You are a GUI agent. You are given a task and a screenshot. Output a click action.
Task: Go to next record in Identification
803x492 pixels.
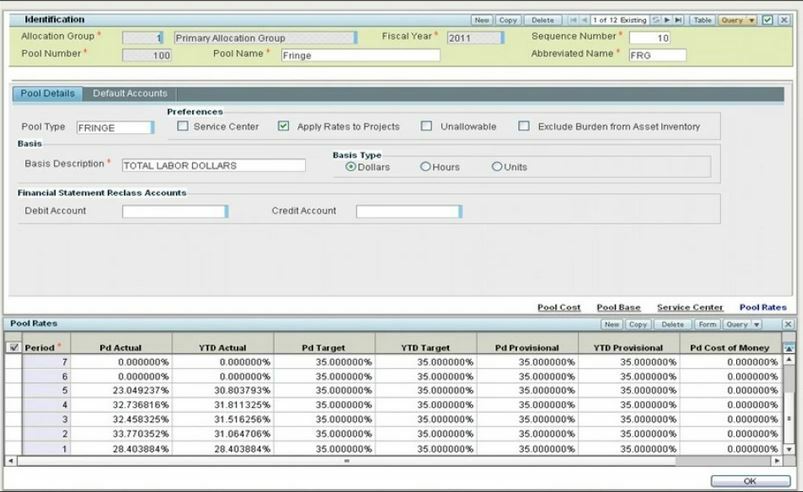[x=667, y=20]
